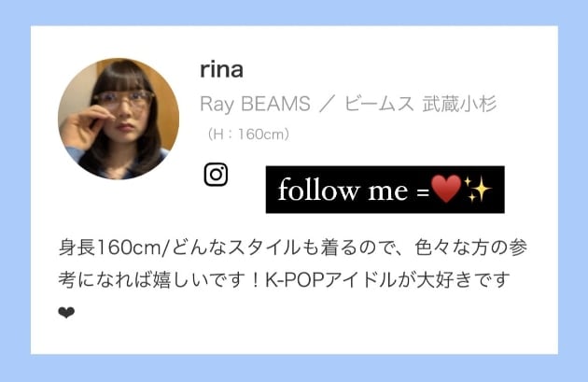The image size is (588, 382).
Task: Click the (H:160cm) height text
Action: [248, 134]
